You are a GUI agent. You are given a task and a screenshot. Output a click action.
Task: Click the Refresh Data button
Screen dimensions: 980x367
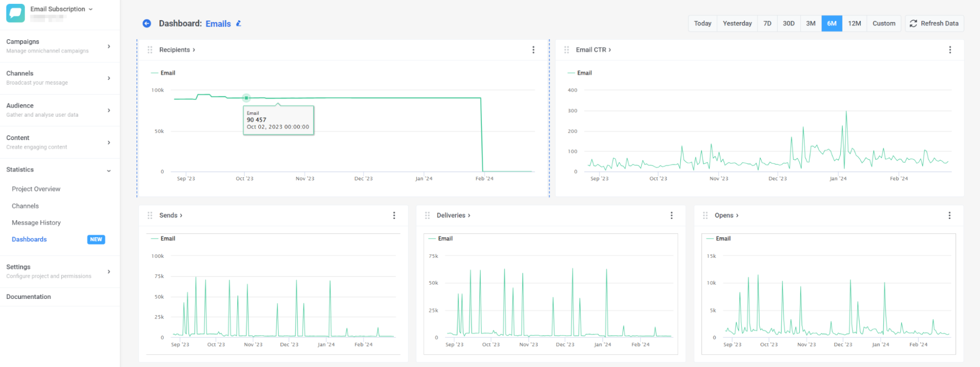coord(934,24)
